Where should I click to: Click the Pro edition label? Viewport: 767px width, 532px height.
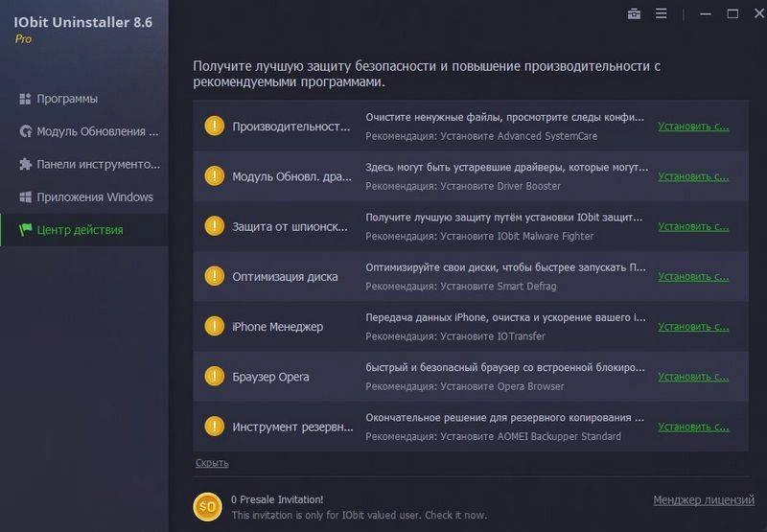coord(23,39)
